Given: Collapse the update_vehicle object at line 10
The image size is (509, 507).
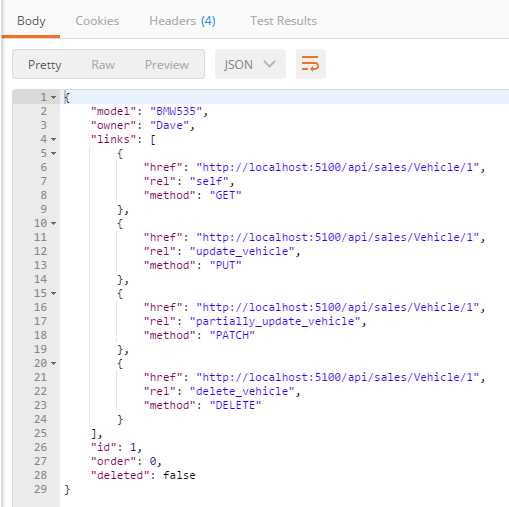Looking at the screenshot, I should (x=53, y=223).
